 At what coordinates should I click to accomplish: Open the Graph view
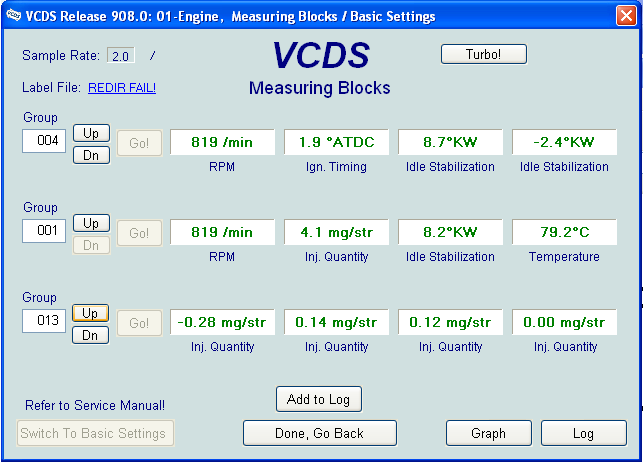pos(488,433)
